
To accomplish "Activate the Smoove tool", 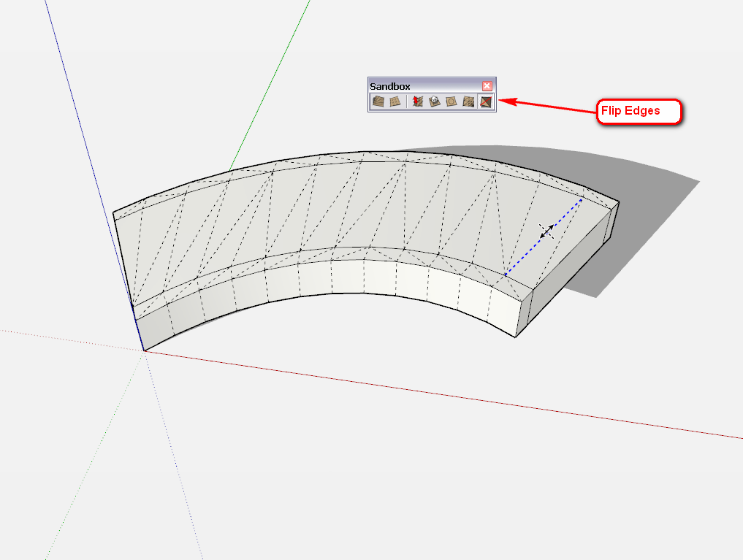I will tap(418, 101).
